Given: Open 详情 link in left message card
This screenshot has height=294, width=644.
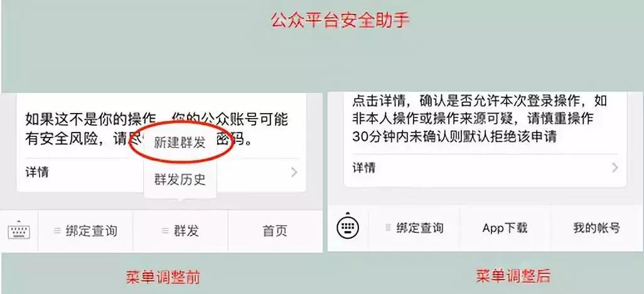Looking at the screenshot, I should click(38, 172).
